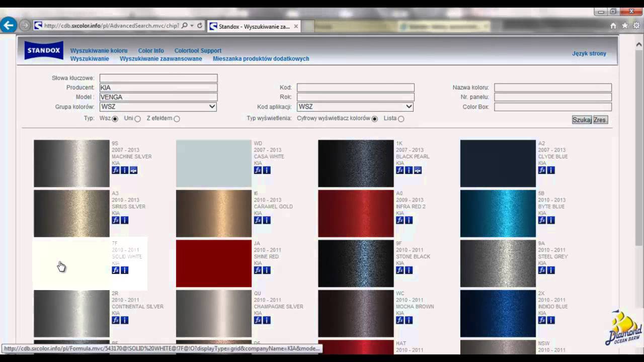The width and height of the screenshot is (644, 362).
Task: Open formula icon for Black Pearl
Action: [x=399, y=170]
